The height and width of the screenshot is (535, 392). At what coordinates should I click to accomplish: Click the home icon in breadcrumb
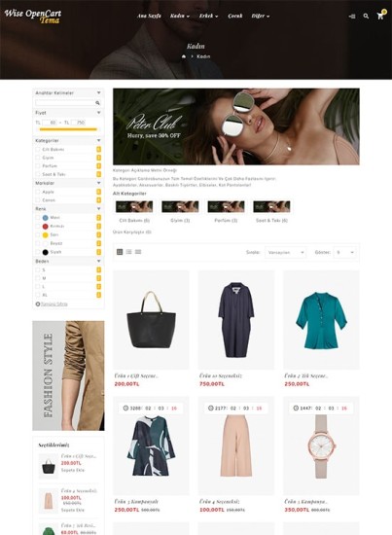pyautogui.click(x=184, y=56)
